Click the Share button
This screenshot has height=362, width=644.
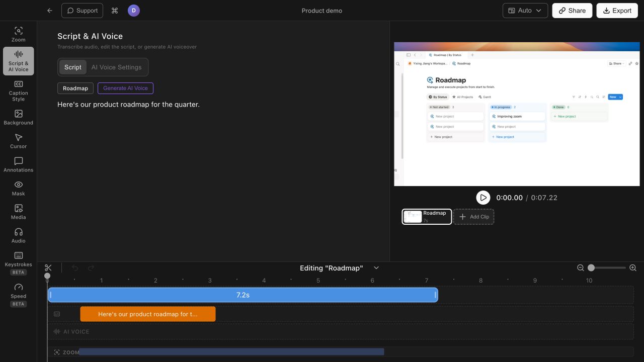tap(572, 11)
